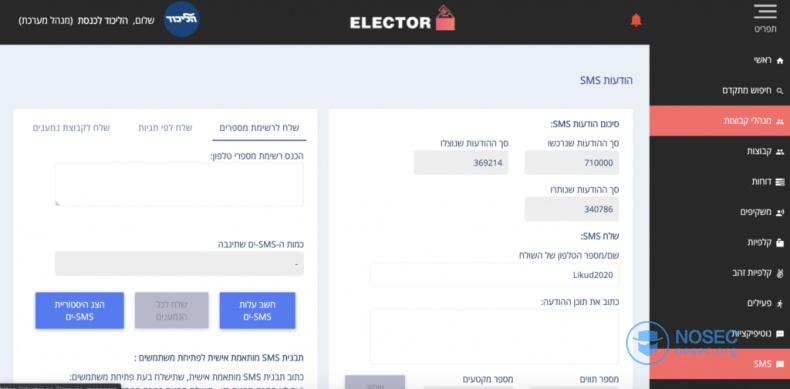Open the SMS item in the sidebar
Screen dimensions: 790x389
tap(719, 364)
